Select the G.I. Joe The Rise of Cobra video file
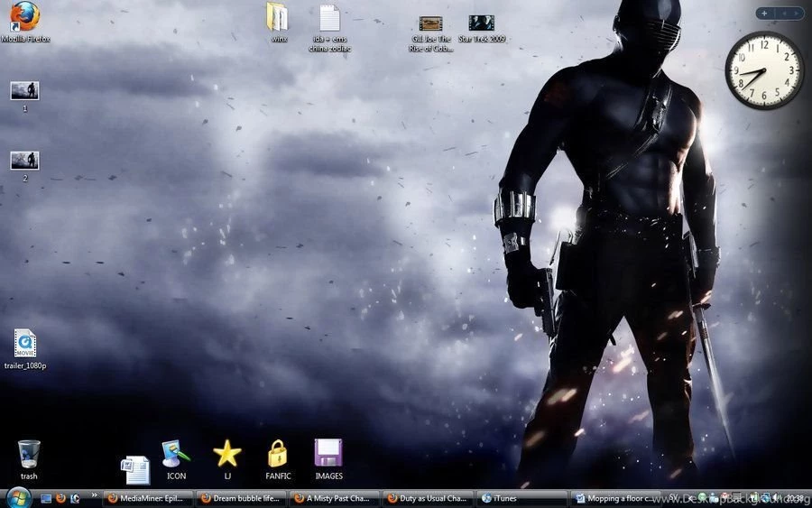 (431, 33)
